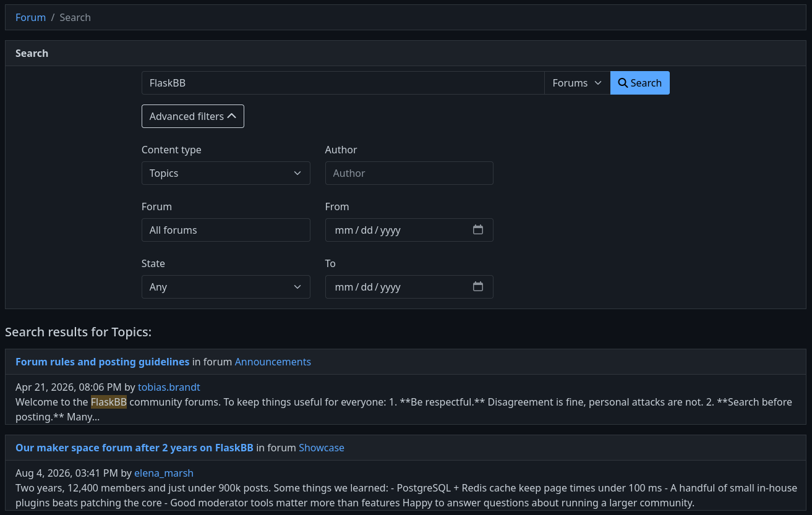Image resolution: width=812 pixels, height=515 pixels.
Task: Click the Search results for Topics heading
Action: (x=79, y=332)
